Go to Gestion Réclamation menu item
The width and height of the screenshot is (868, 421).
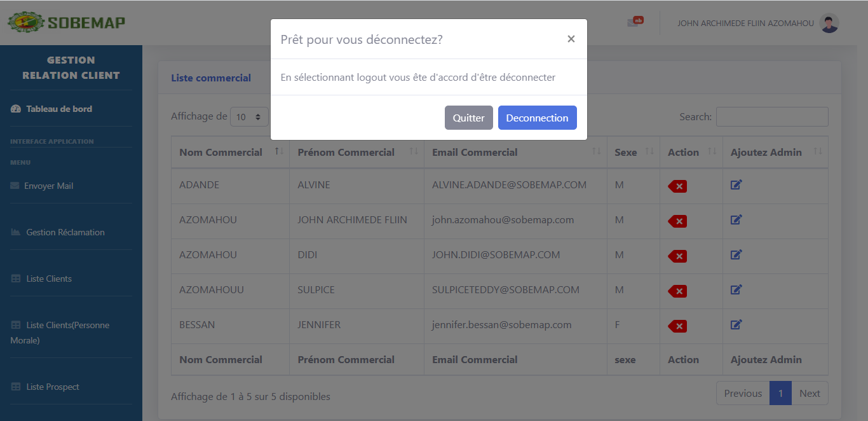click(65, 232)
